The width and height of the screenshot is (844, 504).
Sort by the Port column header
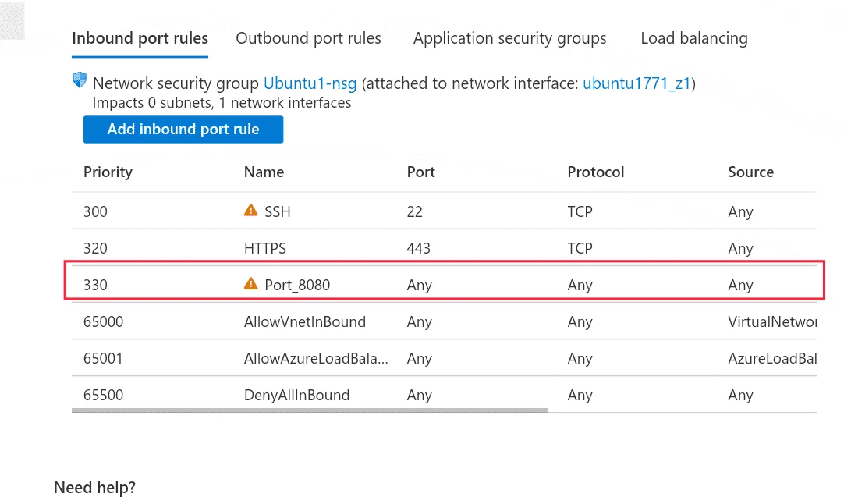[x=421, y=172]
